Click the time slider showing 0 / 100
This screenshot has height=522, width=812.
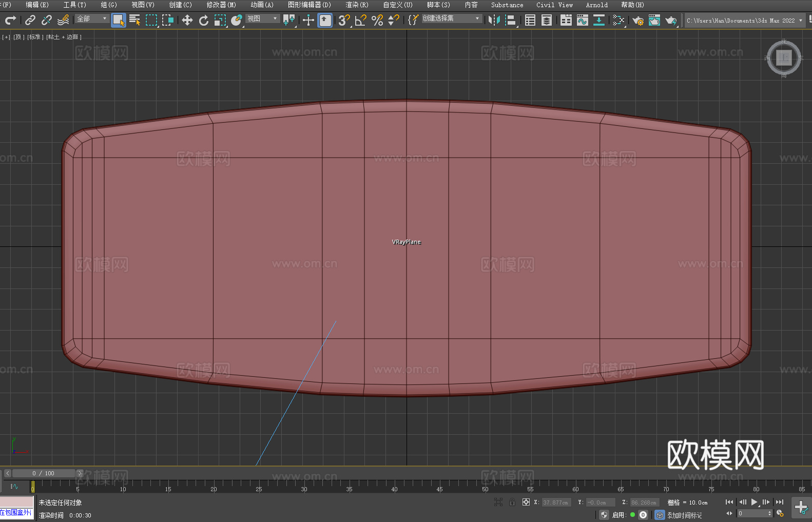click(44, 473)
